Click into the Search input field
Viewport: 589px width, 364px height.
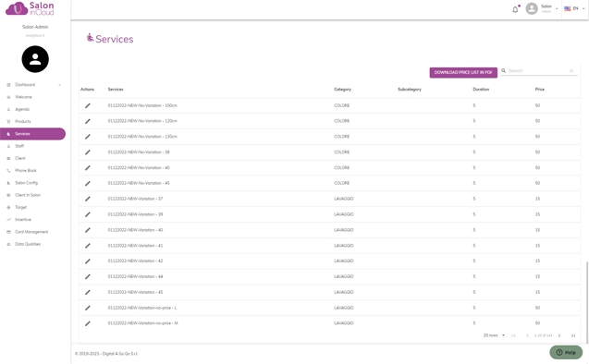537,71
